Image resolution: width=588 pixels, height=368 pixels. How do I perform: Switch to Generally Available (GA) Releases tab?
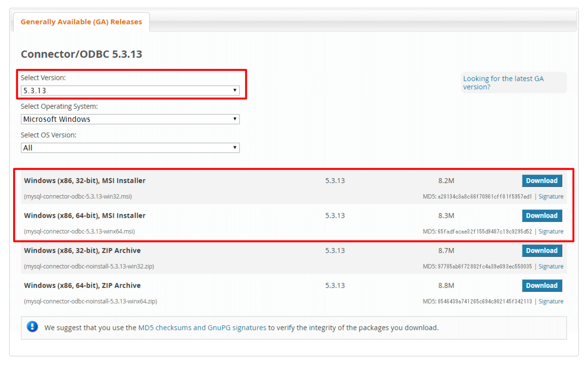[81, 22]
